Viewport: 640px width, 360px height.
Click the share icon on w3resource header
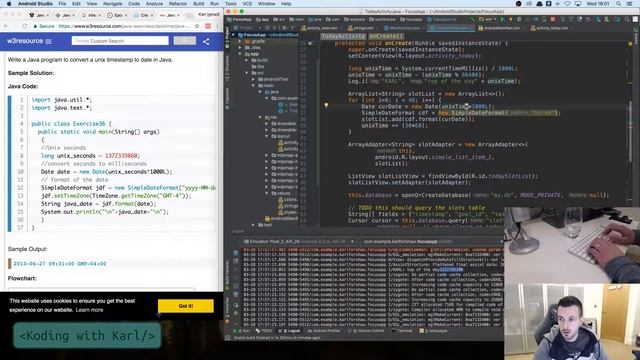click(206, 41)
